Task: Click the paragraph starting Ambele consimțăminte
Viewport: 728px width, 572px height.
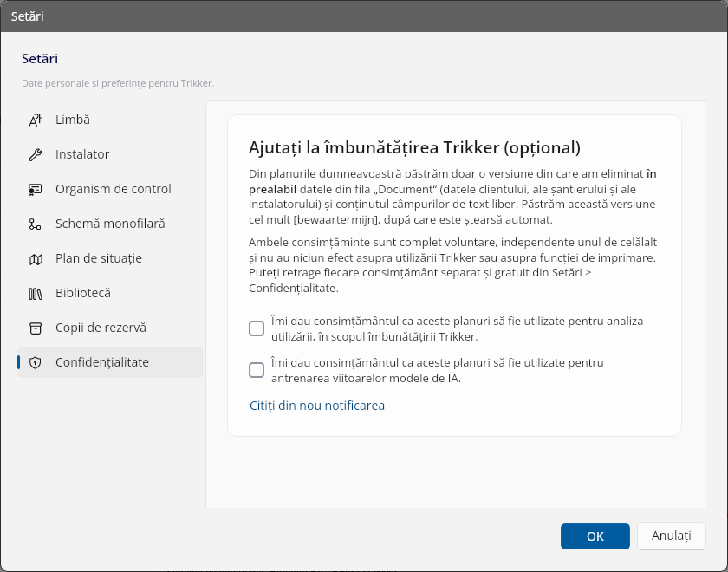Action: 452,265
